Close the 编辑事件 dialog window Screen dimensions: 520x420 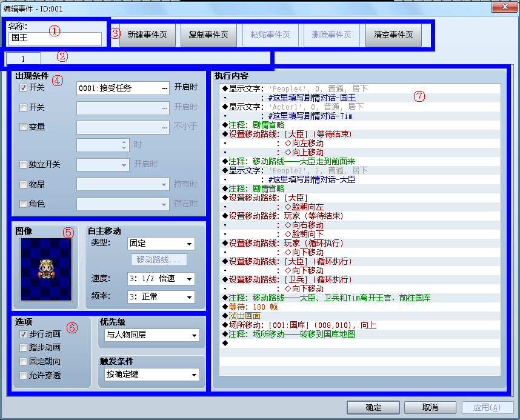click(x=505, y=6)
